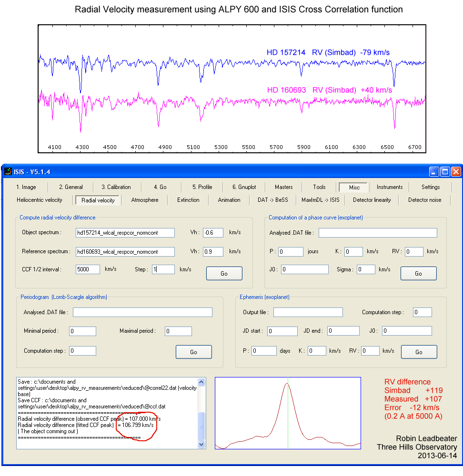This screenshot has width=463, height=476.
Task: Minimize the ISIS window
Action: click(x=434, y=171)
